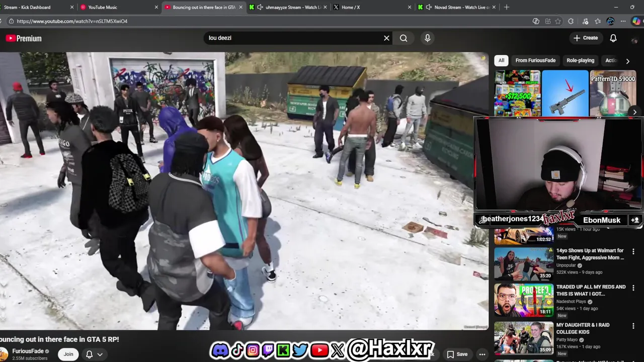Toggle FuriousFade notification bell
This screenshot has width=644, height=362.
click(x=89, y=354)
